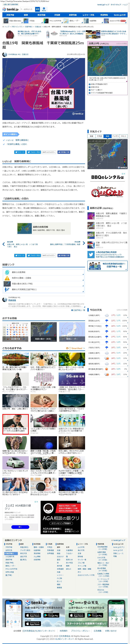Click the 天気トピックス breadcrumb link
The image size is (130, 644).
pos(17,27)
